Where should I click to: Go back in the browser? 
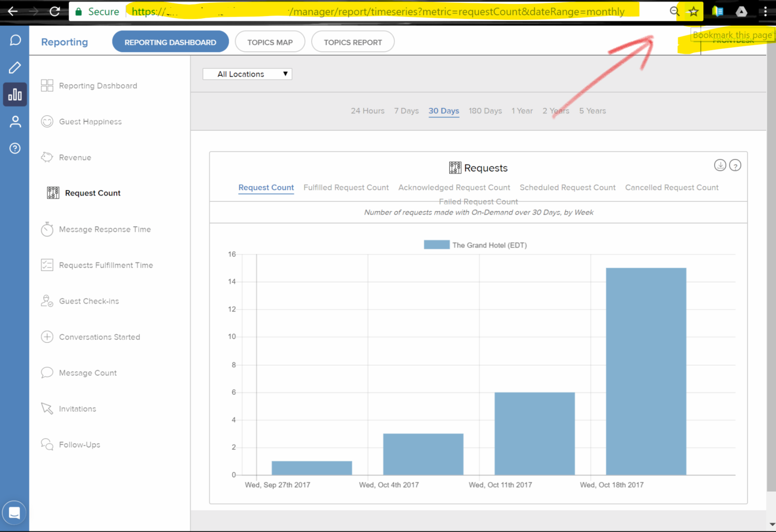pos(13,12)
